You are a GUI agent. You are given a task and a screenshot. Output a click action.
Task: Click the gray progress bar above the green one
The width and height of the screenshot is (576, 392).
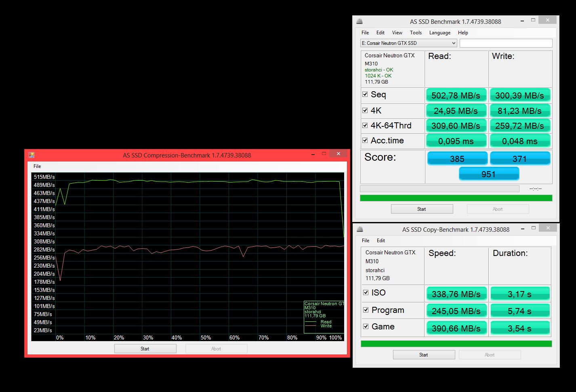[x=439, y=189]
